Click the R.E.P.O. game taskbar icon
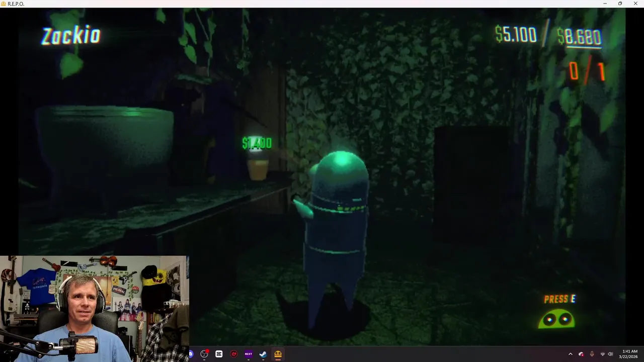This screenshot has height=362, width=644. tap(278, 354)
